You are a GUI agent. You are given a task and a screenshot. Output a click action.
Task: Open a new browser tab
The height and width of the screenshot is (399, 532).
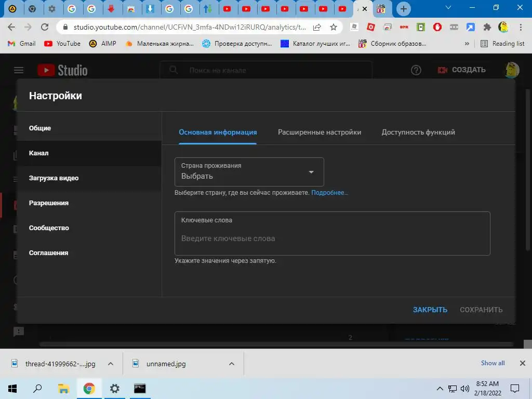[x=403, y=9]
